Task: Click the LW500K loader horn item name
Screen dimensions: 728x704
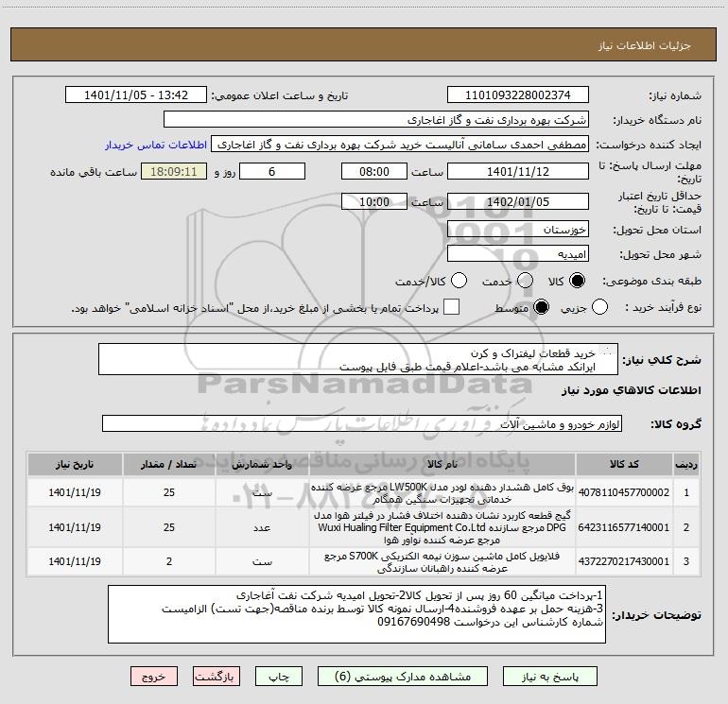Action: (x=442, y=493)
